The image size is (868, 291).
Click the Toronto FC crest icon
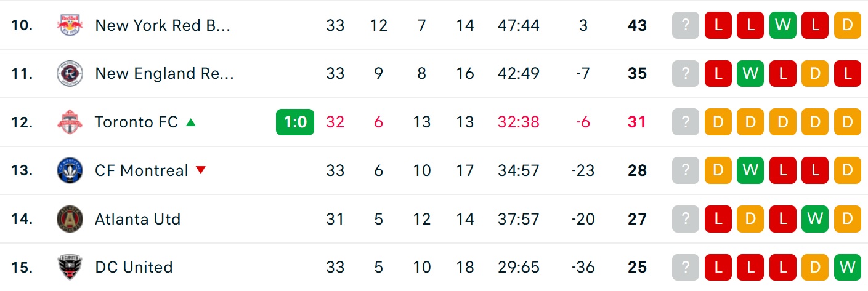(x=69, y=122)
